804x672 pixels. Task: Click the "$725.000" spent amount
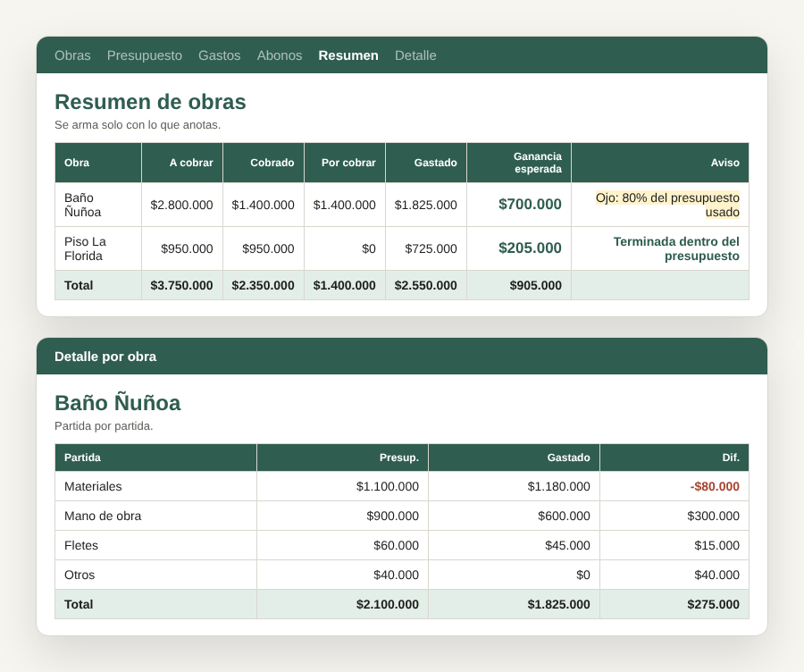(431, 248)
